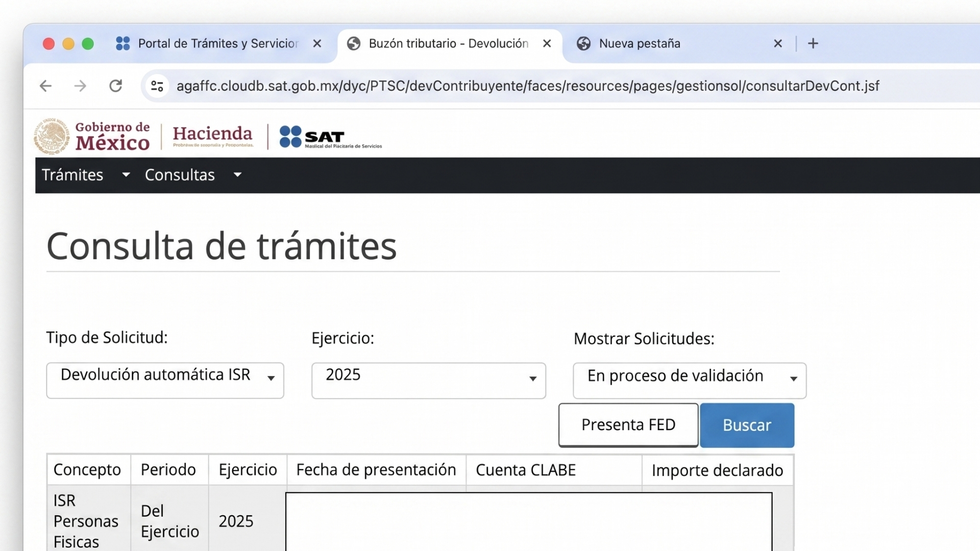
Task: Click the Buscar button
Action: coord(747,425)
